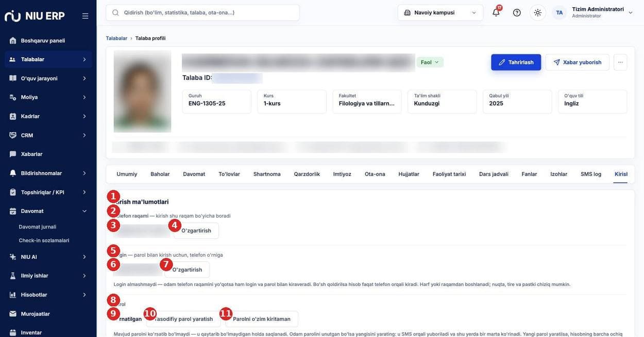Click the TA user avatar
The width and height of the screenshot is (644, 337).
[x=560, y=12]
